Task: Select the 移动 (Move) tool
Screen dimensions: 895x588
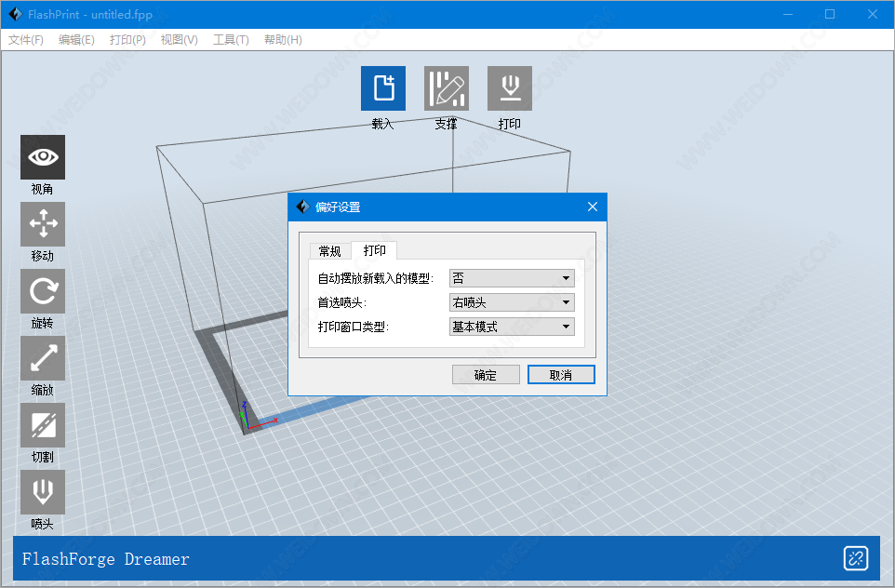Action: pos(43,224)
